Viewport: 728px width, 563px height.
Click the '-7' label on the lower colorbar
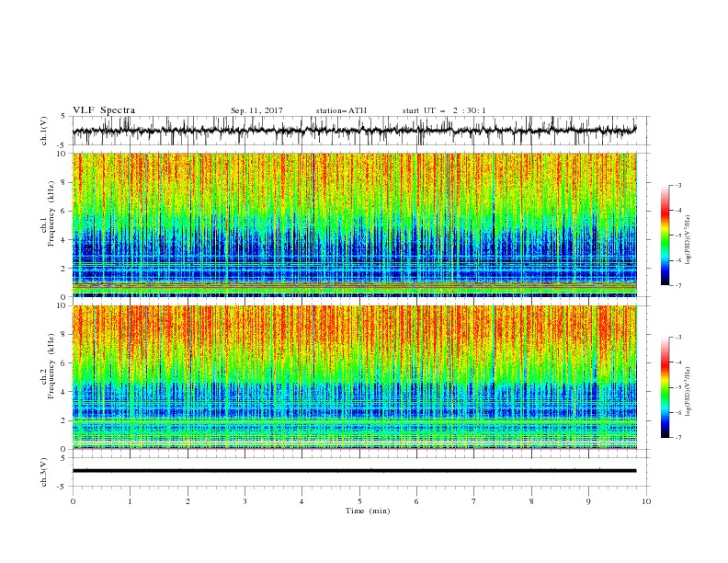[677, 438]
